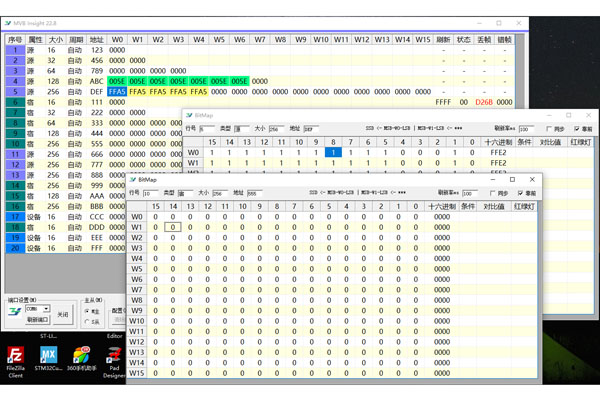Click the 周期 column header
Viewport: 600px width, 400px height.
pos(76,39)
